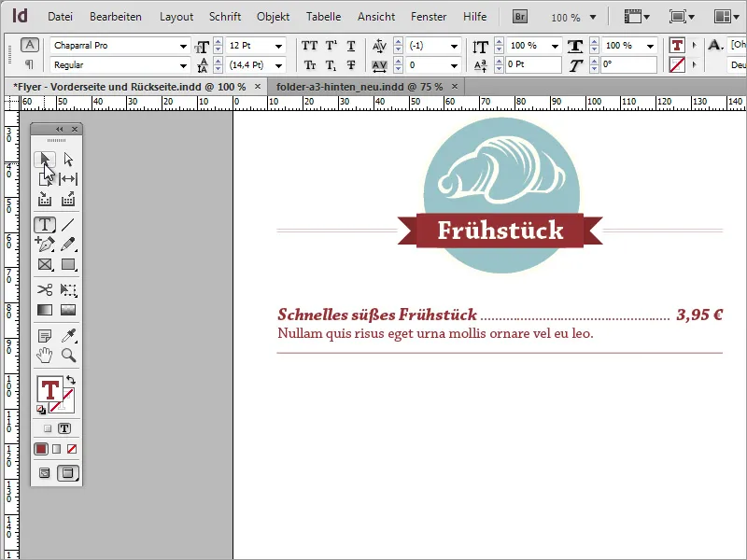Choose the Page tool
Viewport: 747px width, 560px height.
tap(45, 179)
